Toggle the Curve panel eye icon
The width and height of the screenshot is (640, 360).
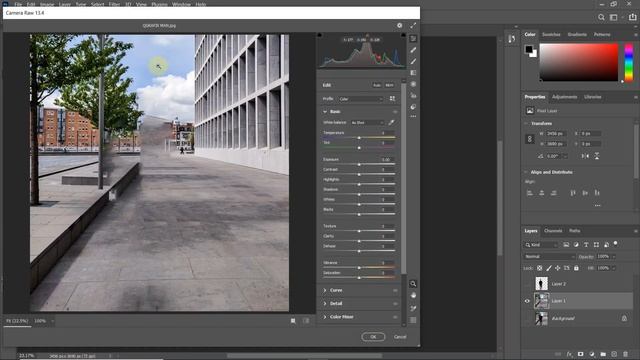coord(395,291)
